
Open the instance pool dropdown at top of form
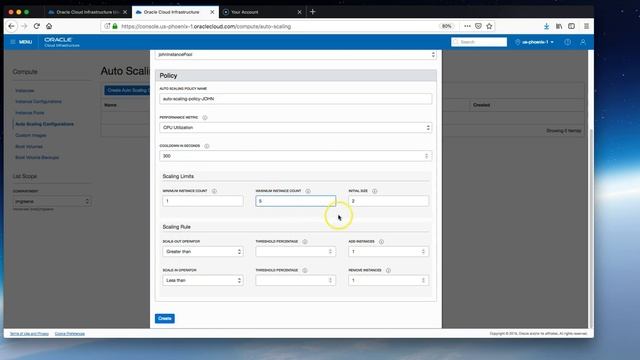tap(296, 54)
